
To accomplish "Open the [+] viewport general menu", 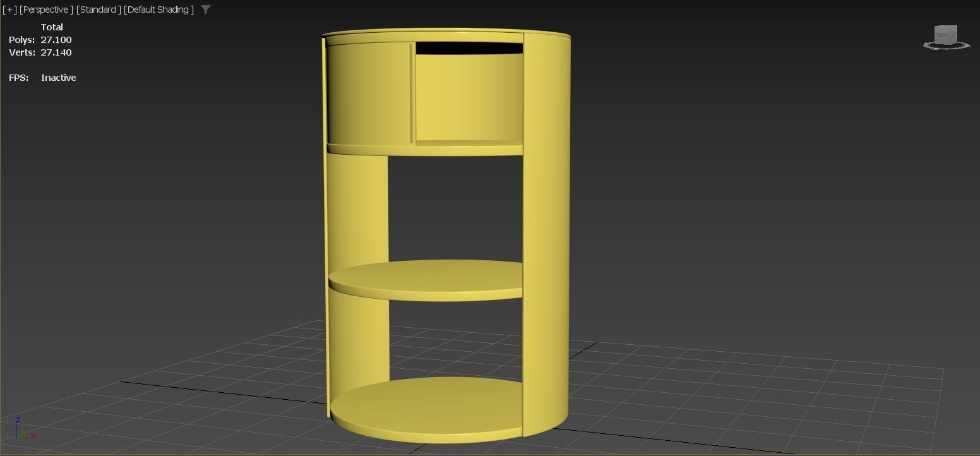I will pyautogui.click(x=9, y=9).
